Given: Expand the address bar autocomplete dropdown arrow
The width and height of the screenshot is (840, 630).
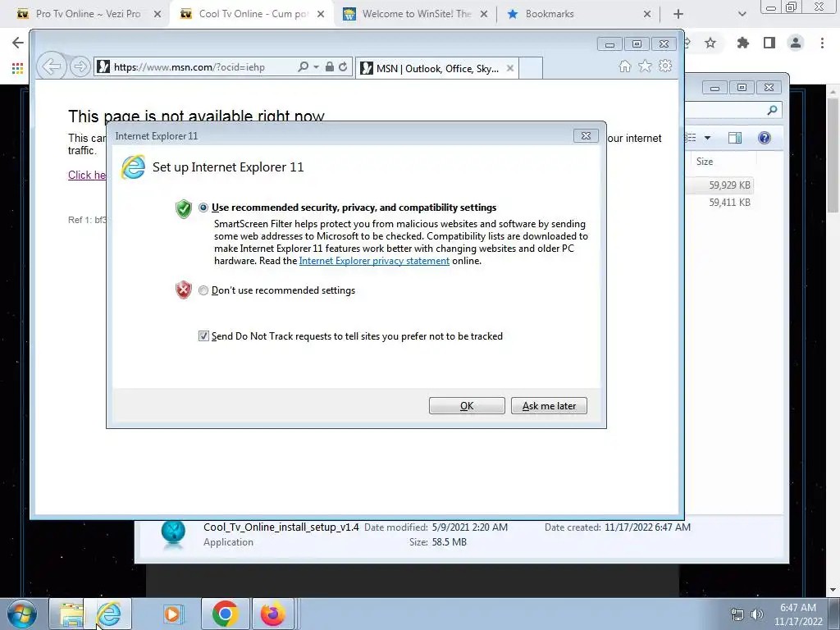Looking at the screenshot, I should (316, 67).
